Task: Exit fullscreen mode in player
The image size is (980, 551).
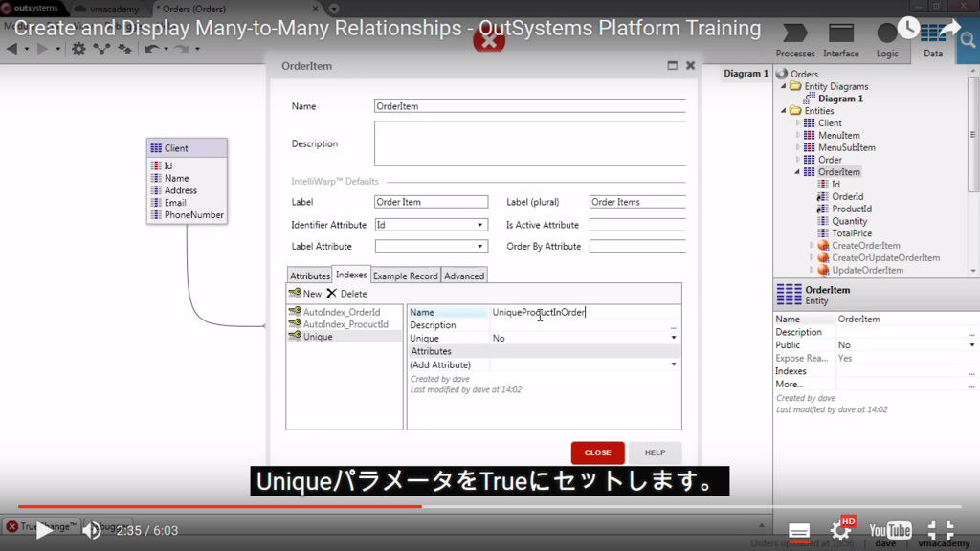Action: point(941,530)
